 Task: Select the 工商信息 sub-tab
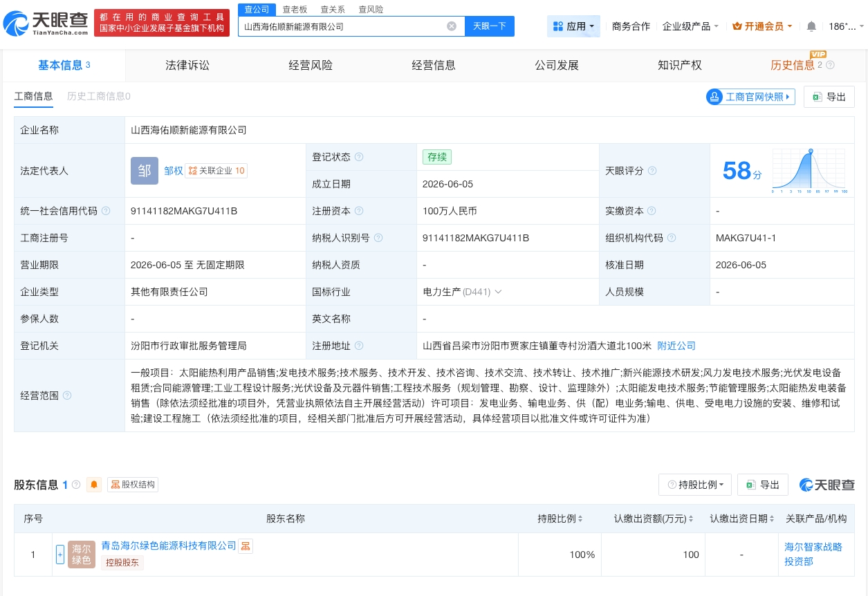coord(33,96)
